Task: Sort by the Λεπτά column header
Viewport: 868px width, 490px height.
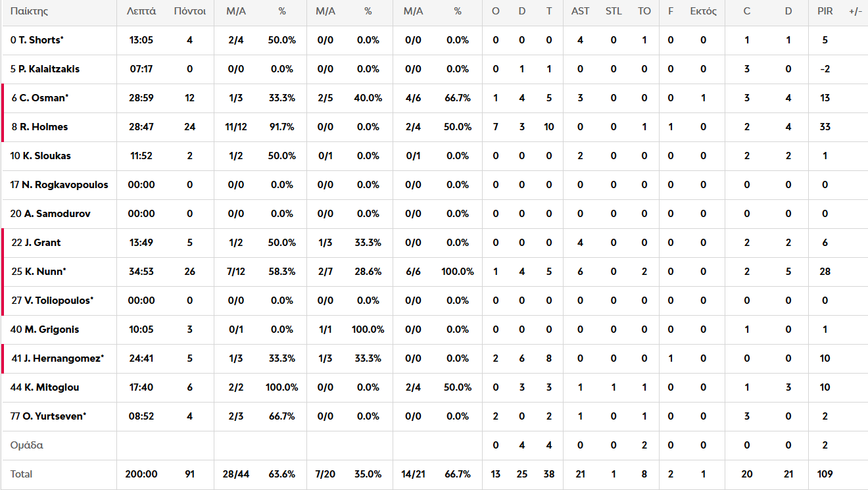Action: (x=141, y=12)
